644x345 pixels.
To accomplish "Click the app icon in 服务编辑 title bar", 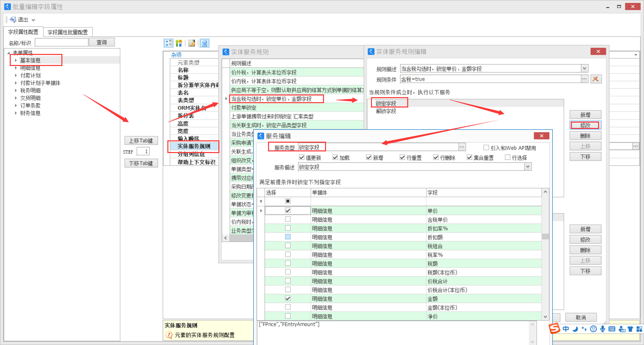I will tap(261, 136).
